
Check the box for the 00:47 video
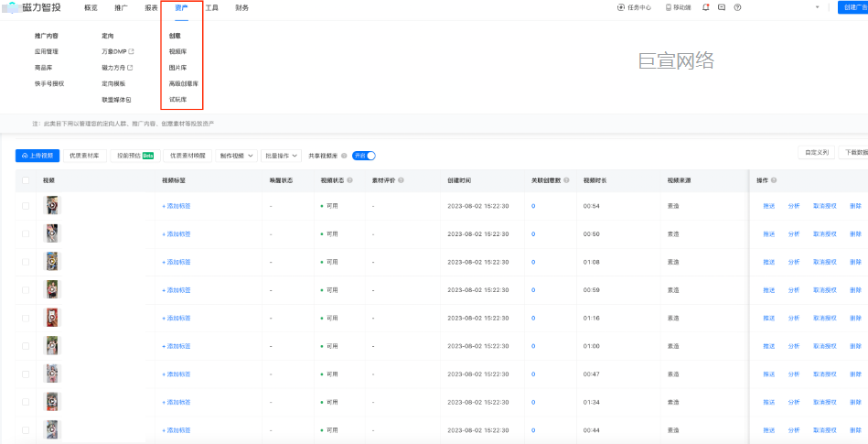pos(26,374)
